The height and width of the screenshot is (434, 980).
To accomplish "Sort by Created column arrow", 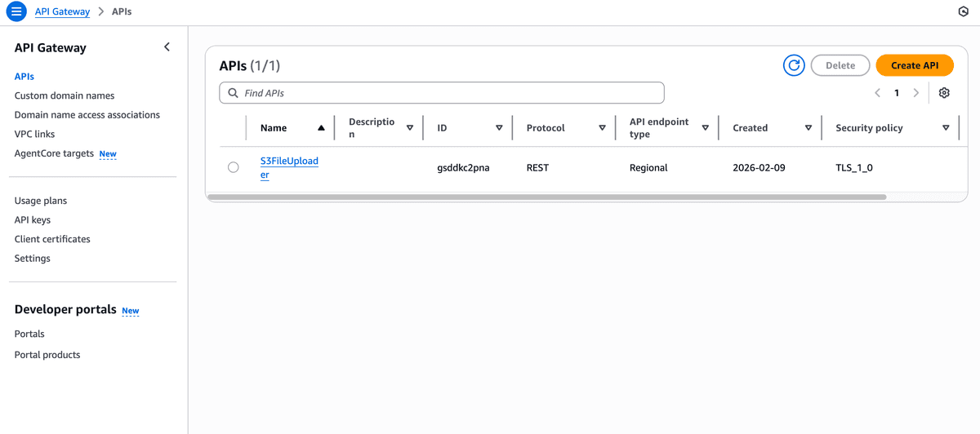I will (808, 128).
